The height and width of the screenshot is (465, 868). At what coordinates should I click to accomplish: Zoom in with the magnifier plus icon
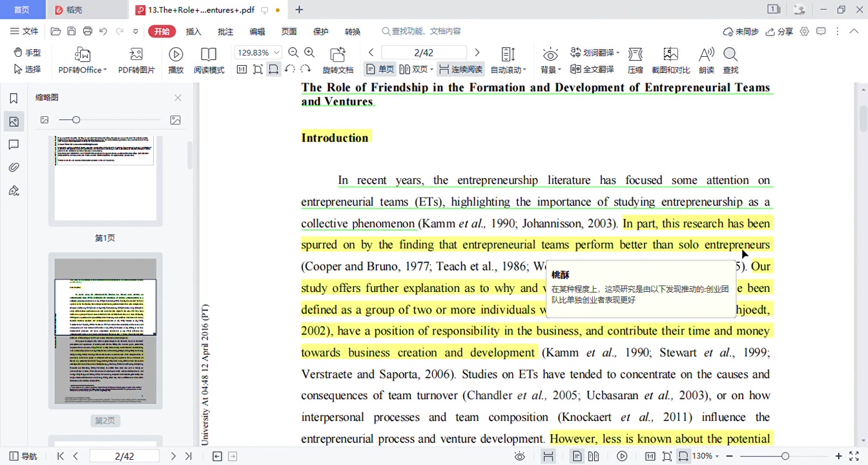pos(309,52)
